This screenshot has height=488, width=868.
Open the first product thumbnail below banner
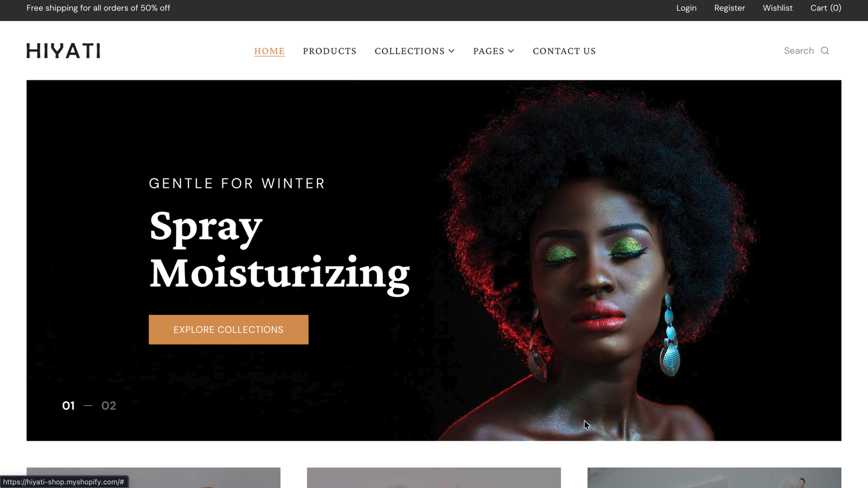coord(154,478)
